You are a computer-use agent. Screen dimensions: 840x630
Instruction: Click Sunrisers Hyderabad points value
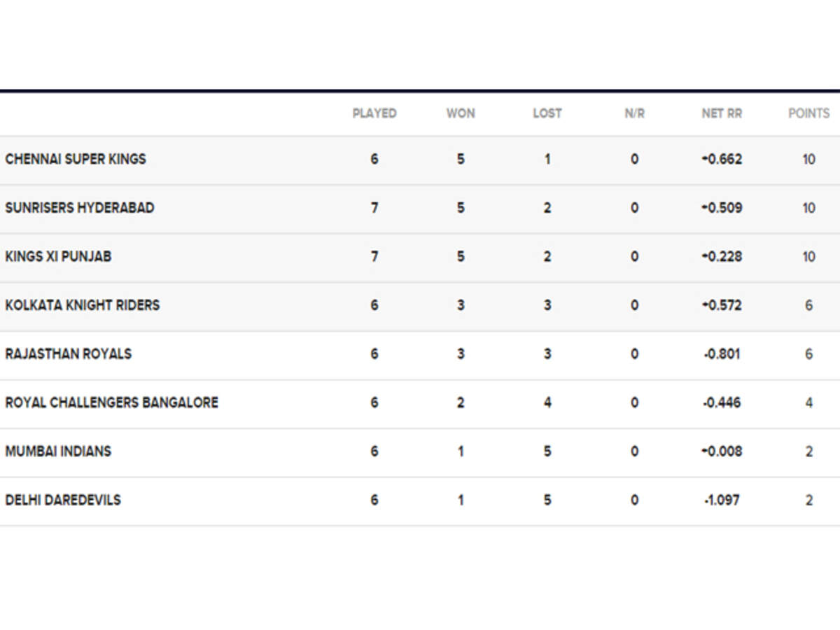[808, 208]
